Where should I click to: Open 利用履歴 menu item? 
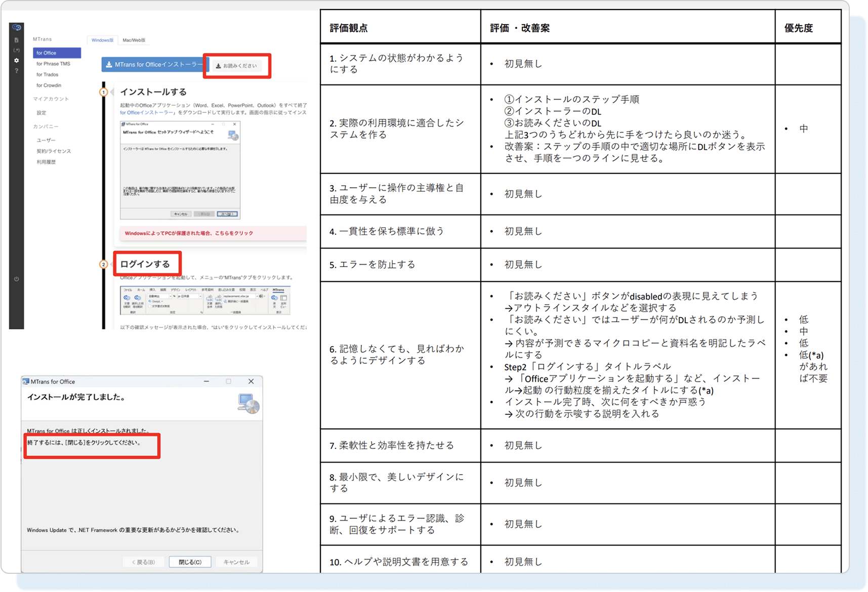pos(46,162)
